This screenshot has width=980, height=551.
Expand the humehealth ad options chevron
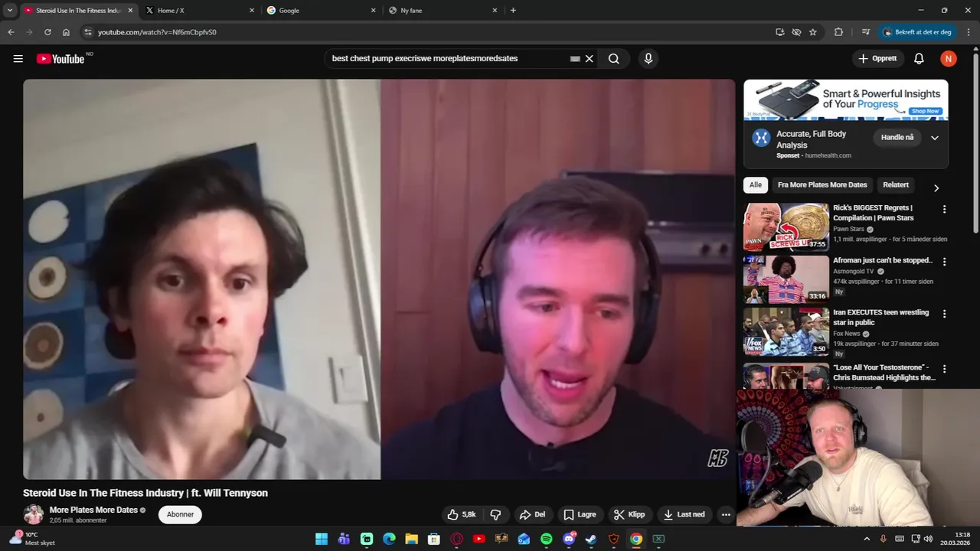[x=935, y=138]
